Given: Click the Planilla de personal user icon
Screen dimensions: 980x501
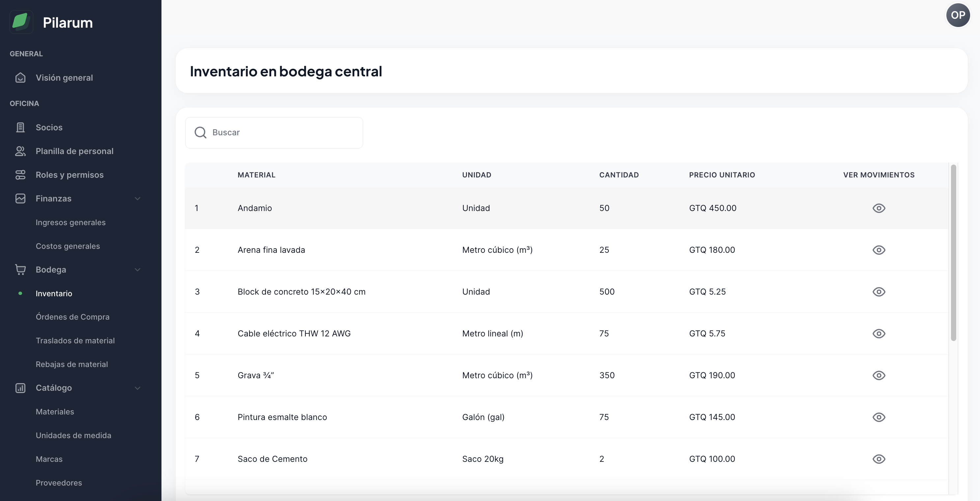Looking at the screenshot, I should point(21,151).
